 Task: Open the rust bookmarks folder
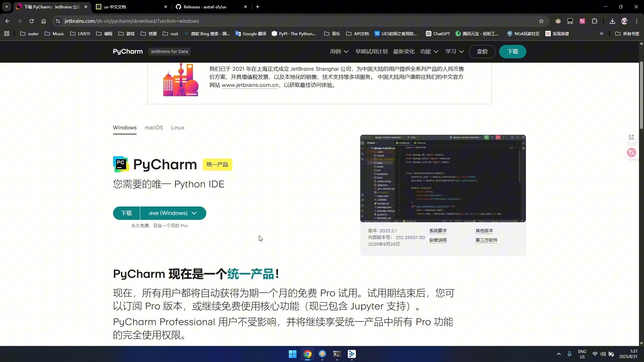point(171,34)
